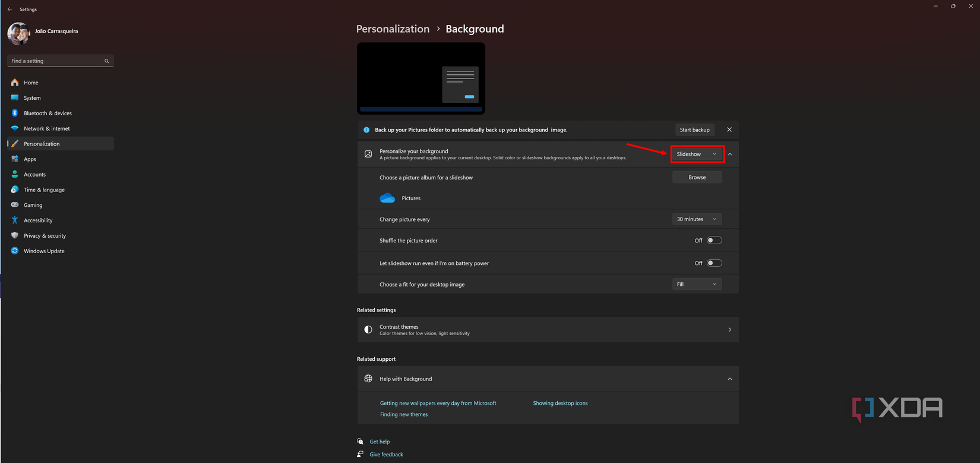Open the Accounts settings page
980x463 pixels.
[34, 175]
